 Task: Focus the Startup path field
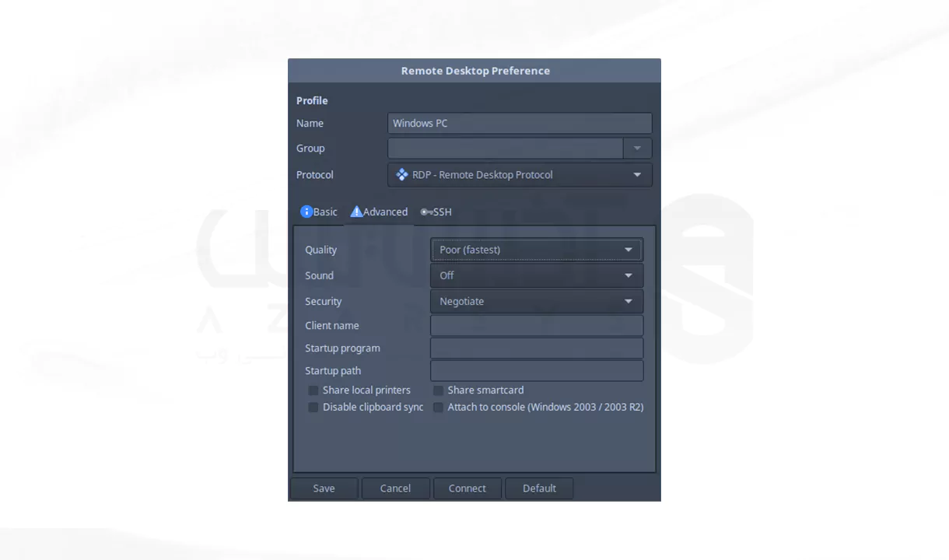point(537,371)
